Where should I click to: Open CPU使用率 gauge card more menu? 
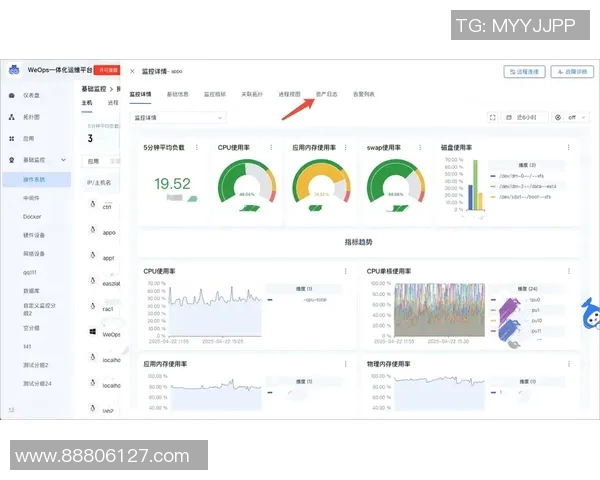(x=271, y=147)
